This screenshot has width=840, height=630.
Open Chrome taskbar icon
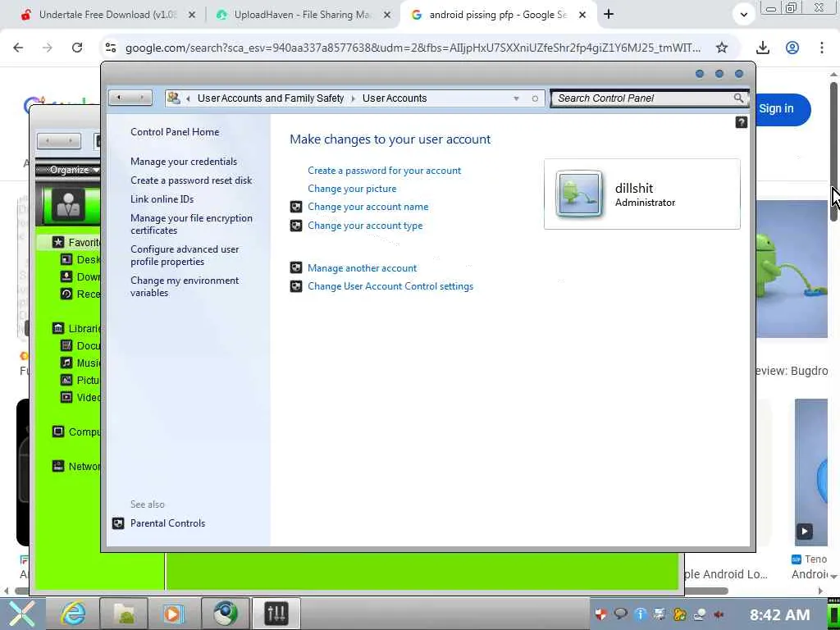pyautogui.click(x=225, y=614)
